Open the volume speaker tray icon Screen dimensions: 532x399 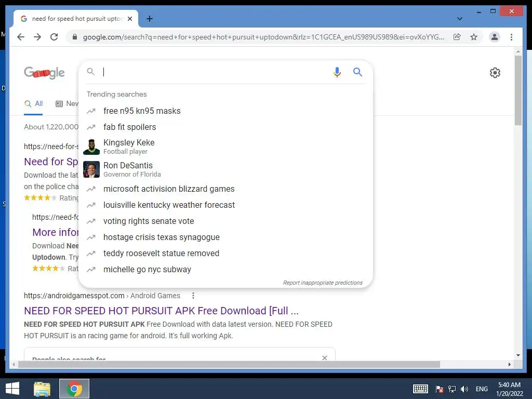pyautogui.click(x=464, y=389)
